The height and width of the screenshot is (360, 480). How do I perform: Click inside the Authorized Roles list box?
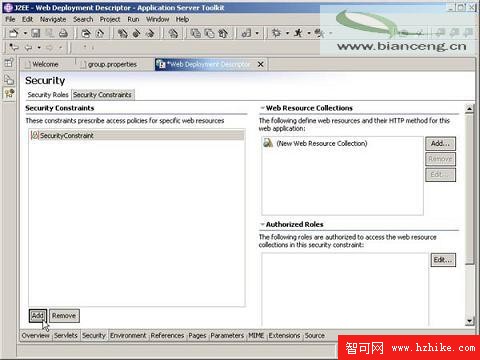345,289
